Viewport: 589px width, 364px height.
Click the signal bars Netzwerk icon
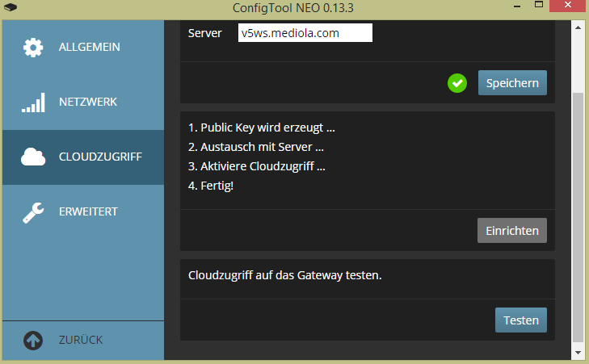[33, 103]
